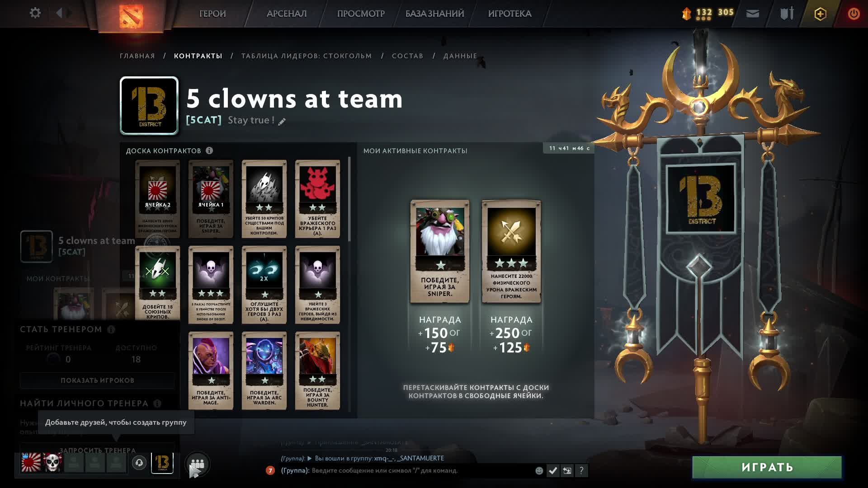The image size is (868, 488).
Task: Click the Показать игроков button
Action: pyautogui.click(x=97, y=380)
